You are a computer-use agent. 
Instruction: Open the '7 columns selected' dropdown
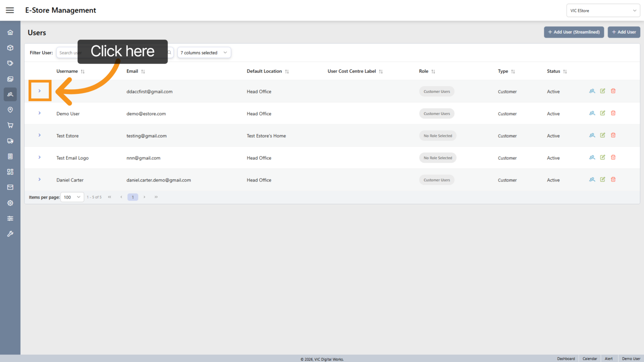(x=204, y=52)
